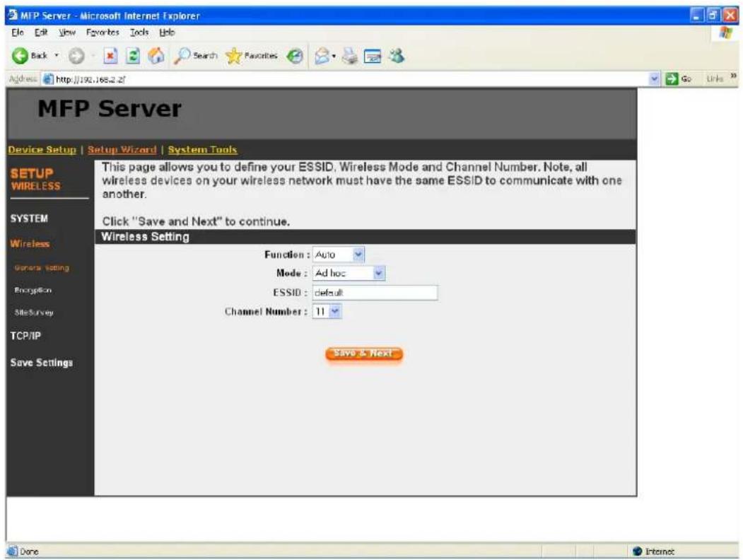Click the Save & Next button
The height and width of the screenshot is (560, 743).
364,354
